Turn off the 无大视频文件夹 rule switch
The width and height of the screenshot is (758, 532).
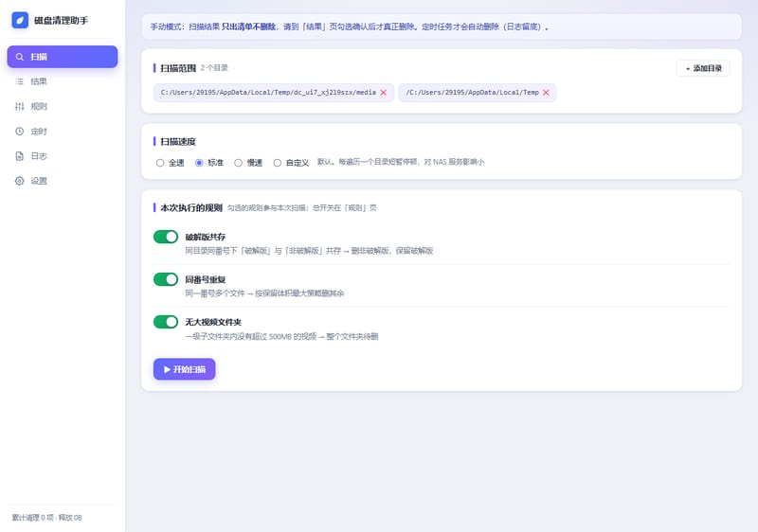(x=166, y=322)
